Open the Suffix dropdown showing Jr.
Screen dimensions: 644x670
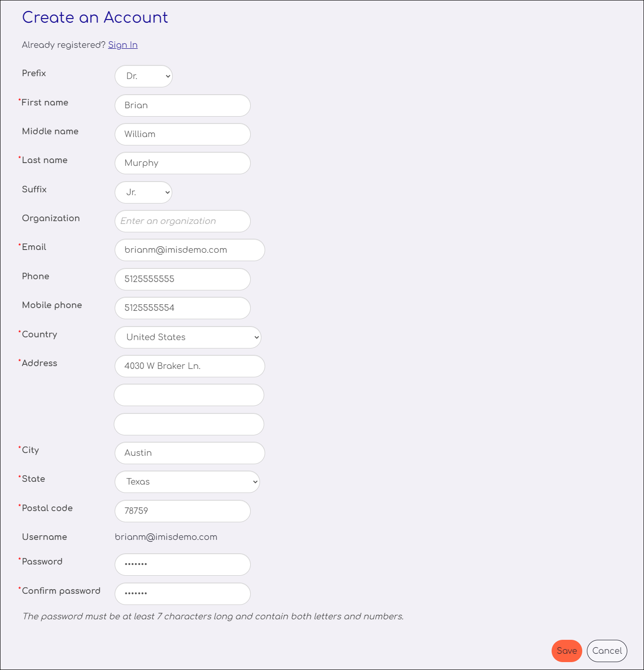143,192
